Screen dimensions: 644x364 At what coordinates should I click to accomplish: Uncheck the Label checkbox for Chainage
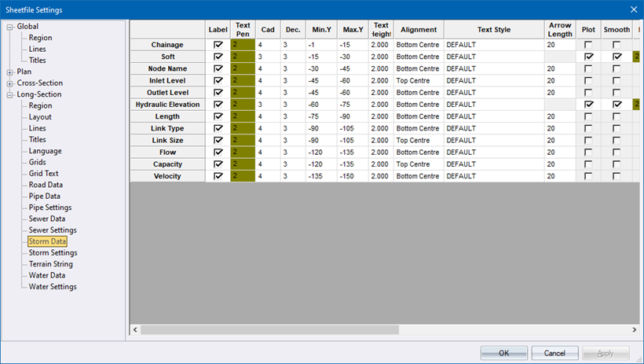click(x=218, y=46)
